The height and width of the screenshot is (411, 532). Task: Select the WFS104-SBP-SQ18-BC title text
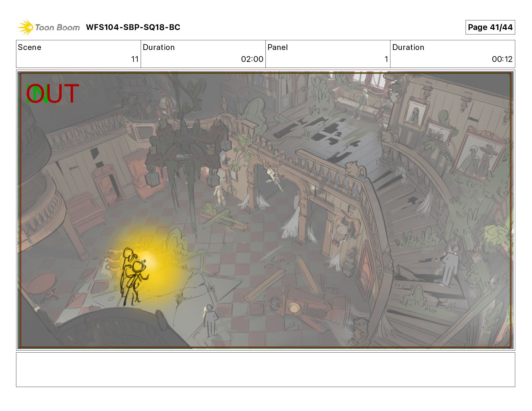click(133, 27)
